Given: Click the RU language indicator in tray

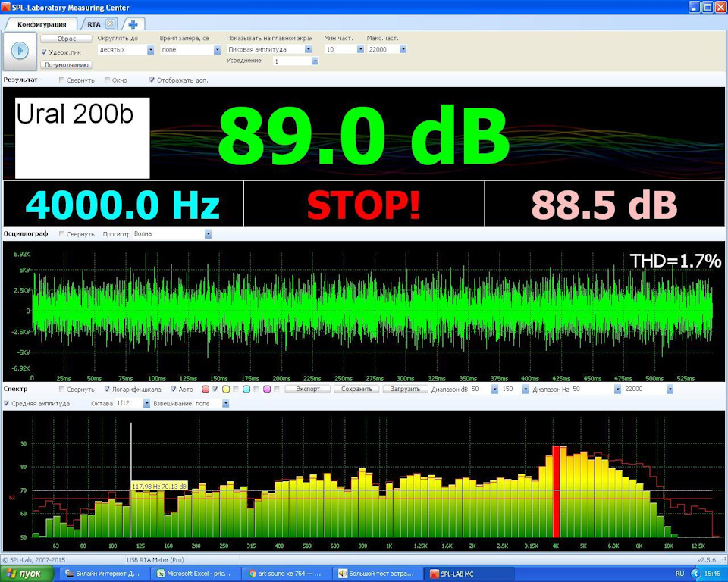Looking at the screenshot, I should (x=679, y=574).
